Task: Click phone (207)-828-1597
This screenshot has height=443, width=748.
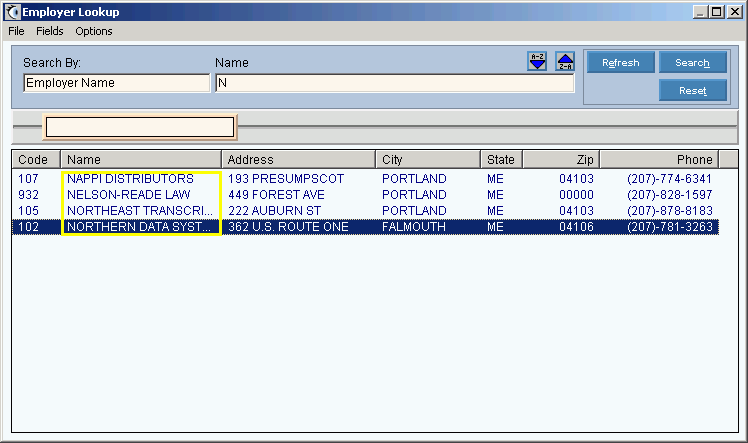Action: click(x=669, y=195)
